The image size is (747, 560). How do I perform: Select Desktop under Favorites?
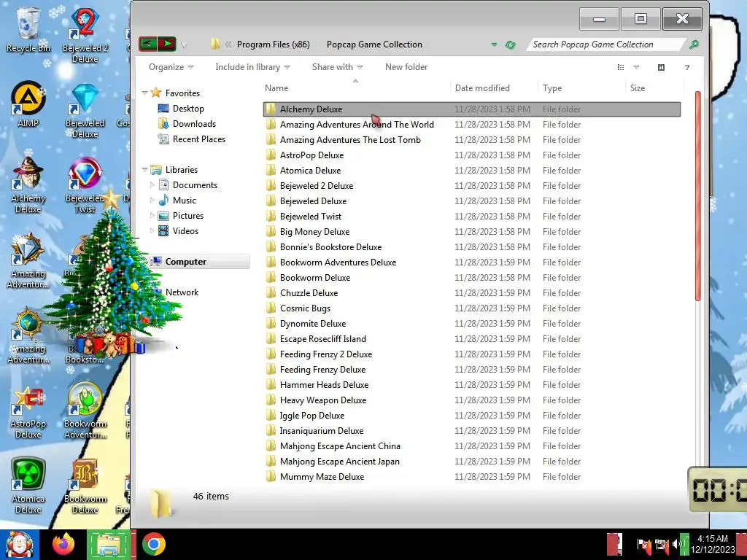(x=188, y=109)
